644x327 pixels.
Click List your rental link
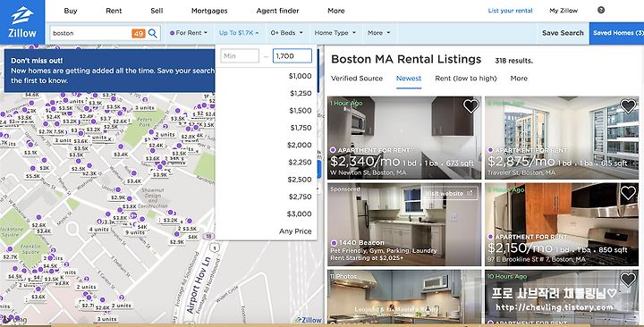coord(510,11)
